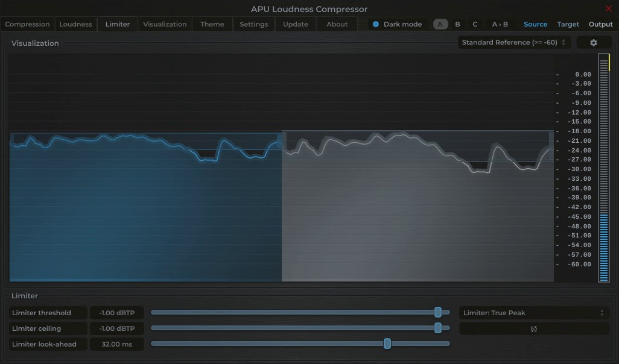Open the Theme tab
Image resolution: width=619 pixels, height=364 pixels.
tap(212, 24)
